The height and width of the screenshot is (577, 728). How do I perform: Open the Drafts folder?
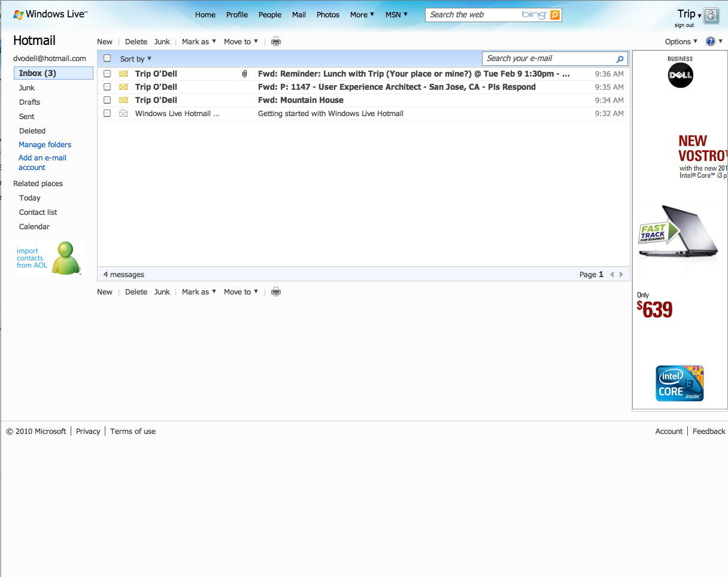pyautogui.click(x=29, y=102)
